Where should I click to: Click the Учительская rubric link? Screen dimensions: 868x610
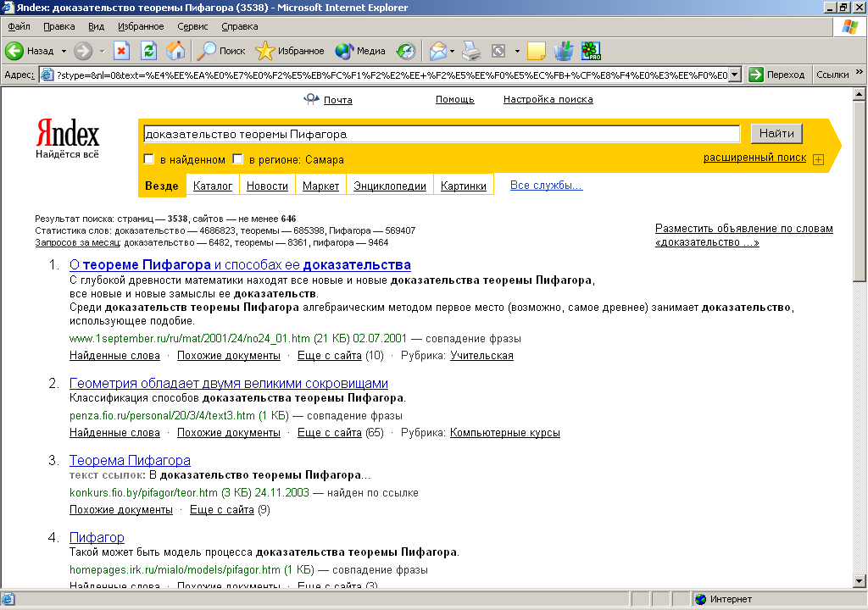[x=481, y=355]
